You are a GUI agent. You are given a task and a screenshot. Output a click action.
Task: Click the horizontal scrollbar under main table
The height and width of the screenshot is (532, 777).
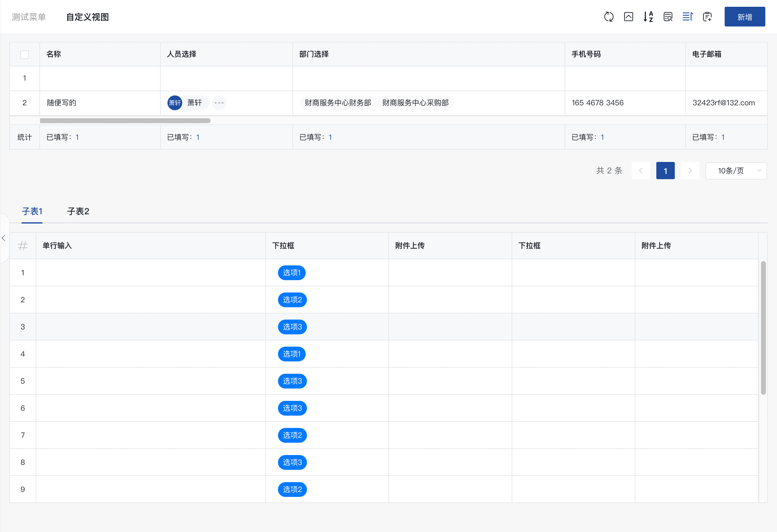point(125,121)
